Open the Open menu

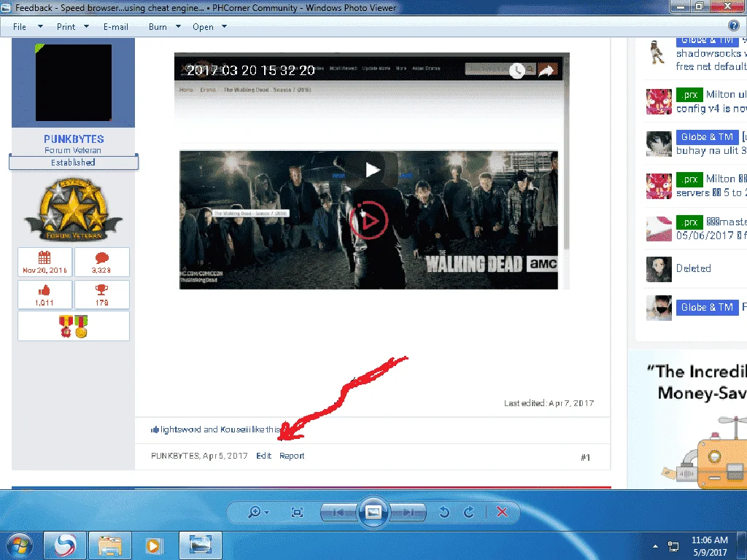coord(203,27)
